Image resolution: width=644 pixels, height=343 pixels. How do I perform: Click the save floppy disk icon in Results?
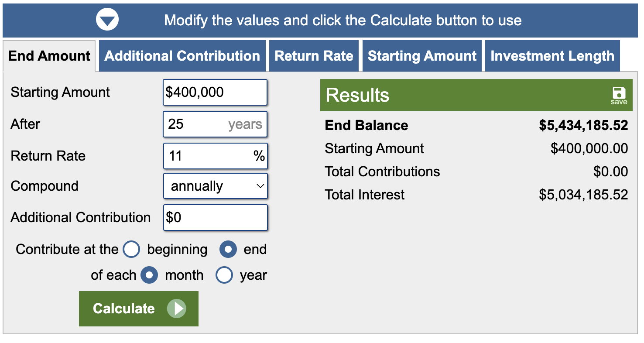[619, 93]
